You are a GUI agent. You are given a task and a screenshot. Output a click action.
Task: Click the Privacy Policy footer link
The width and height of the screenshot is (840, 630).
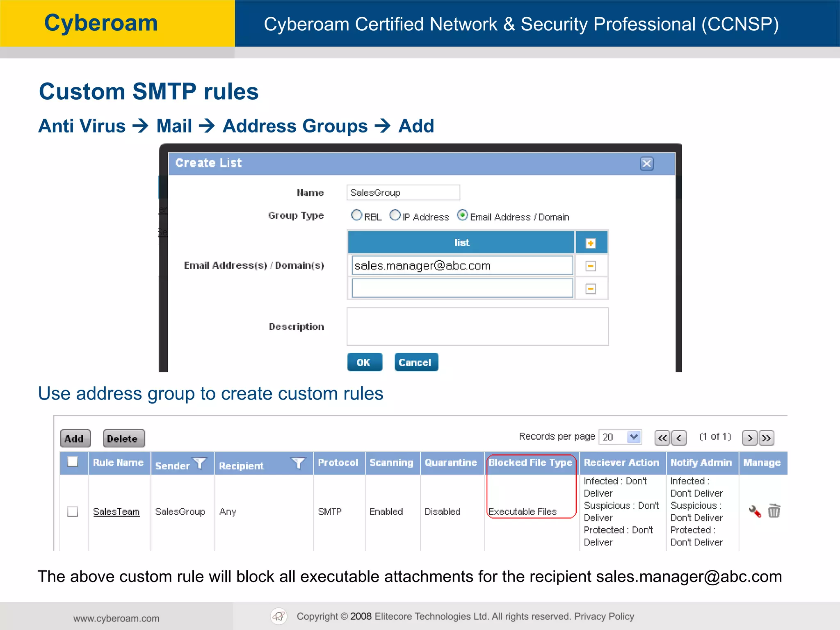tap(604, 616)
